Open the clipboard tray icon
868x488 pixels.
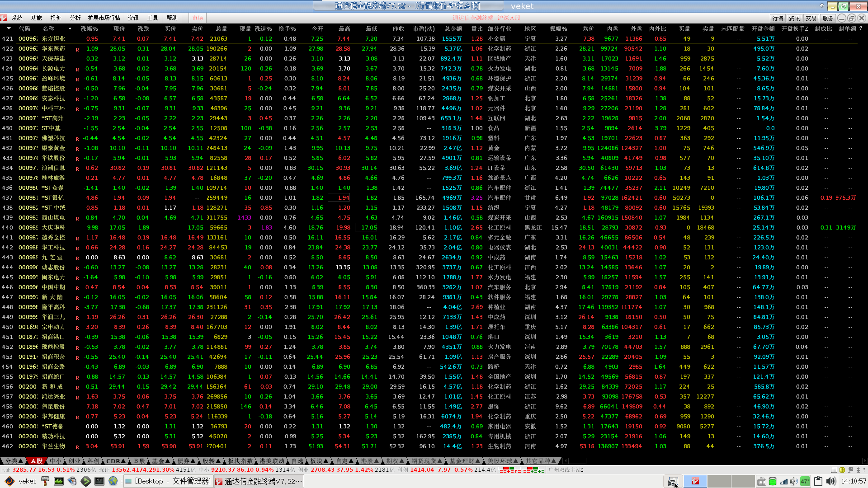[x=818, y=481]
